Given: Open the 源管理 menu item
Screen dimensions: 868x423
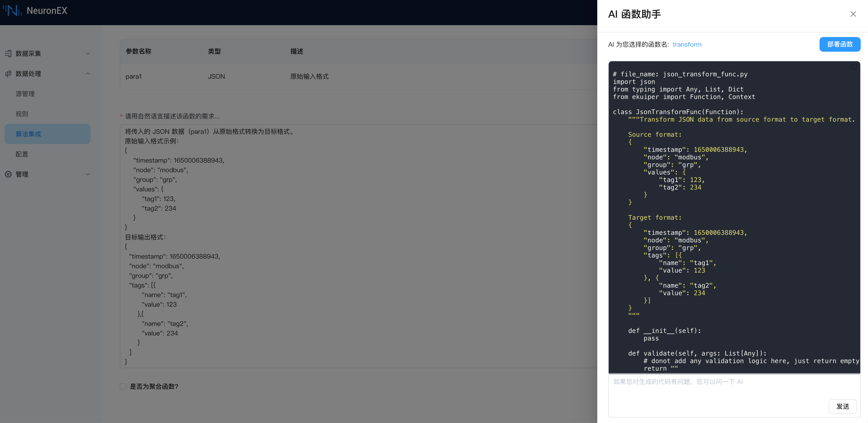Looking at the screenshot, I should click(25, 94).
